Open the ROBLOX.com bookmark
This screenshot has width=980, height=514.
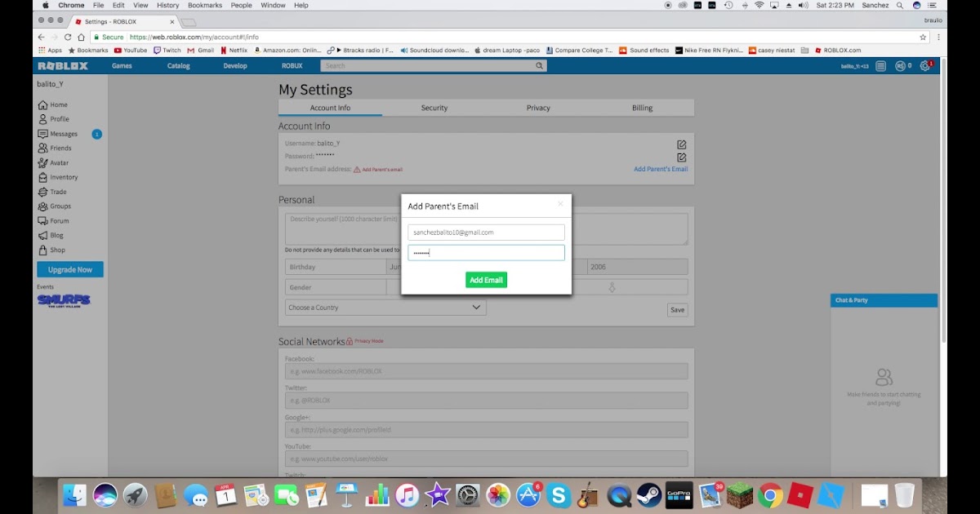[x=838, y=51]
